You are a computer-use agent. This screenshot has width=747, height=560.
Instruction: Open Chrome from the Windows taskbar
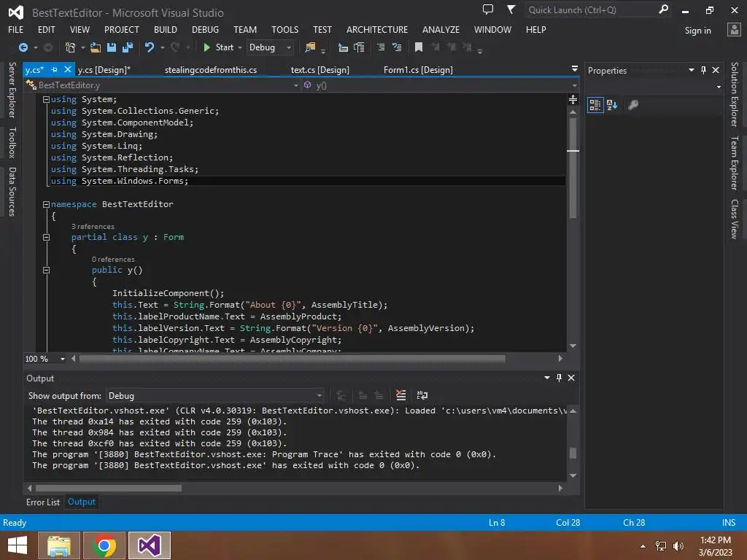[104, 545]
